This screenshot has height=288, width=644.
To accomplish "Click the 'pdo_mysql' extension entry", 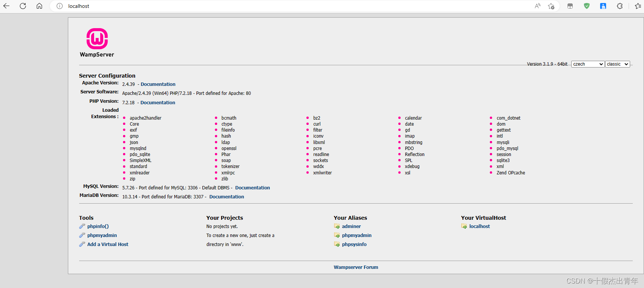I will 507,148.
